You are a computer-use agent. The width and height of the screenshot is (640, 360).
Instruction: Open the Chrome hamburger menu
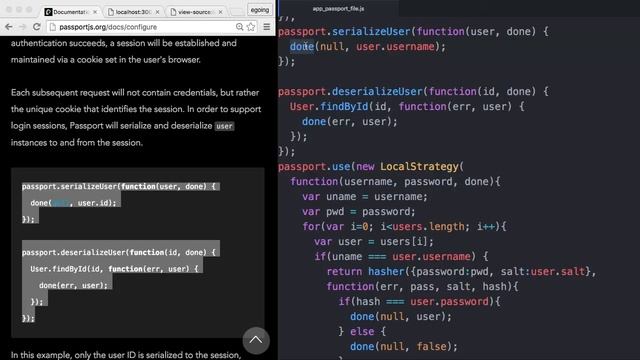[x=267, y=27]
